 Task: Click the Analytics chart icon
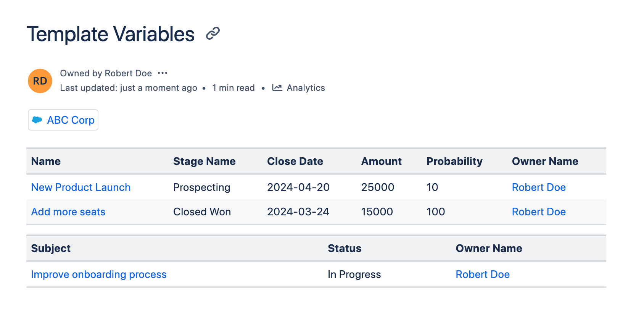277,88
